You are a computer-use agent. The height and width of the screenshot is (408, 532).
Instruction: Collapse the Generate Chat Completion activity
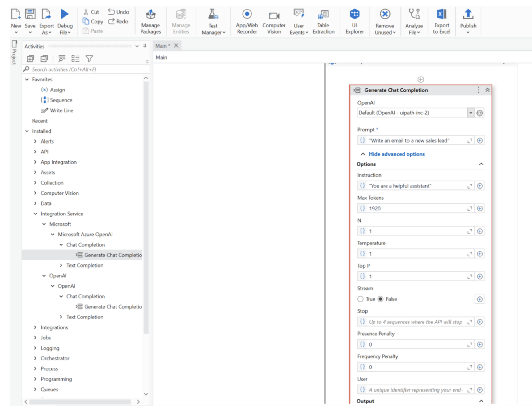pyautogui.click(x=487, y=90)
